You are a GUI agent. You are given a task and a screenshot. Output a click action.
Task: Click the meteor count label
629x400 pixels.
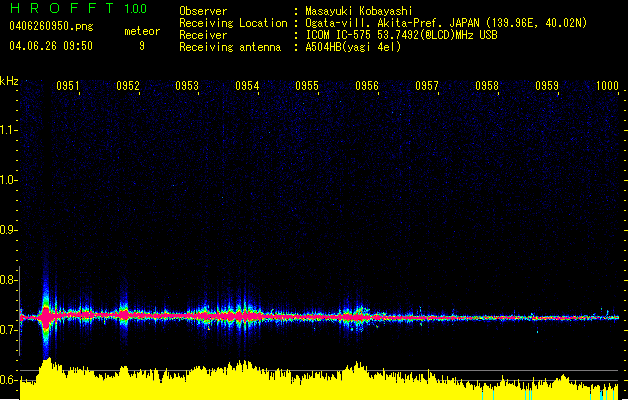142,31
